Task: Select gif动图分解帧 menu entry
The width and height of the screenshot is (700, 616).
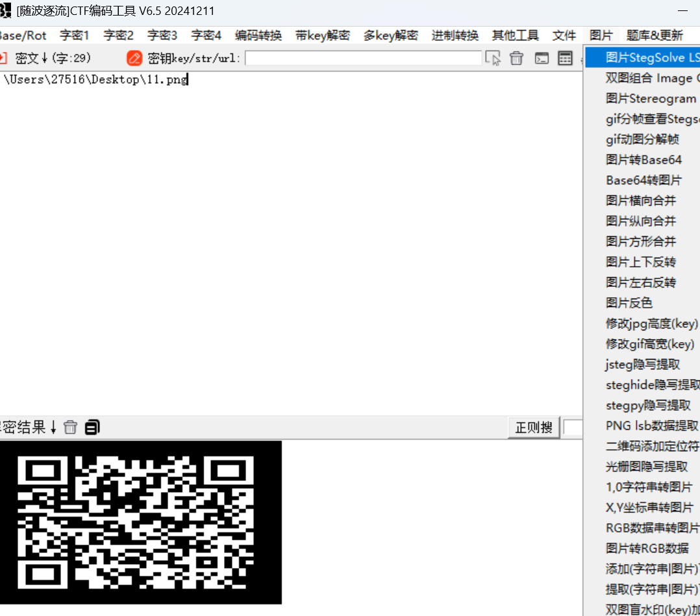Action: tap(642, 140)
